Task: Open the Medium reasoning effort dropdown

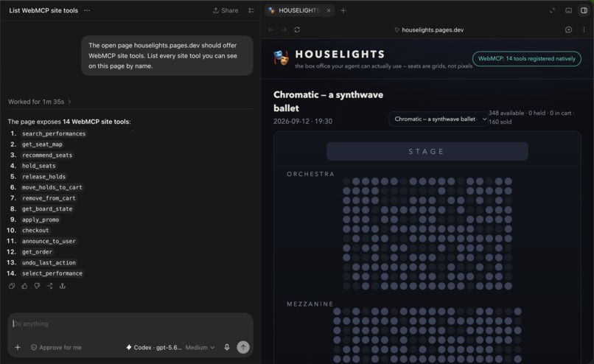Action: (x=200, y=347)
